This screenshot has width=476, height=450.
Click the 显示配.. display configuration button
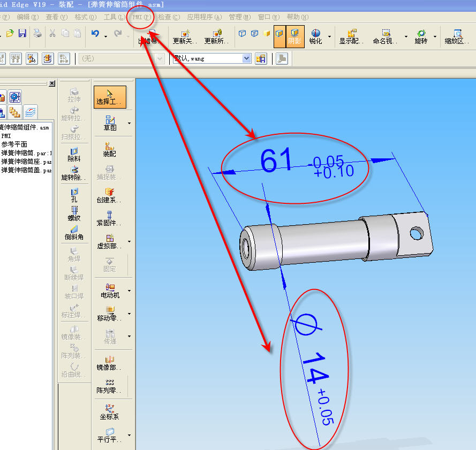coord(351,37)
